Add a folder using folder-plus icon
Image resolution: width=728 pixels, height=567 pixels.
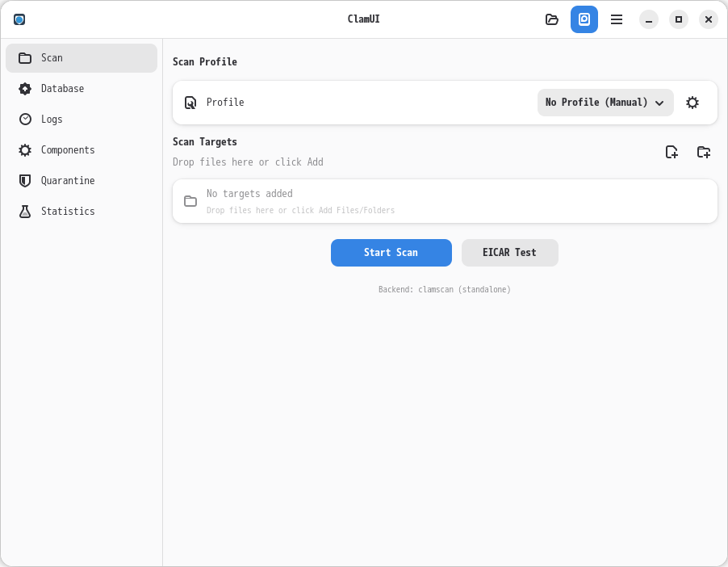[704, 152]
